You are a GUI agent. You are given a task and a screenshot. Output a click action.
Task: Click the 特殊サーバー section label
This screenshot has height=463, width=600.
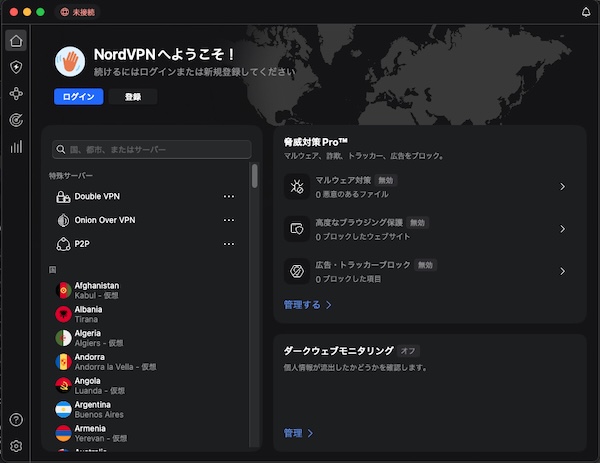tap(70, 176)
